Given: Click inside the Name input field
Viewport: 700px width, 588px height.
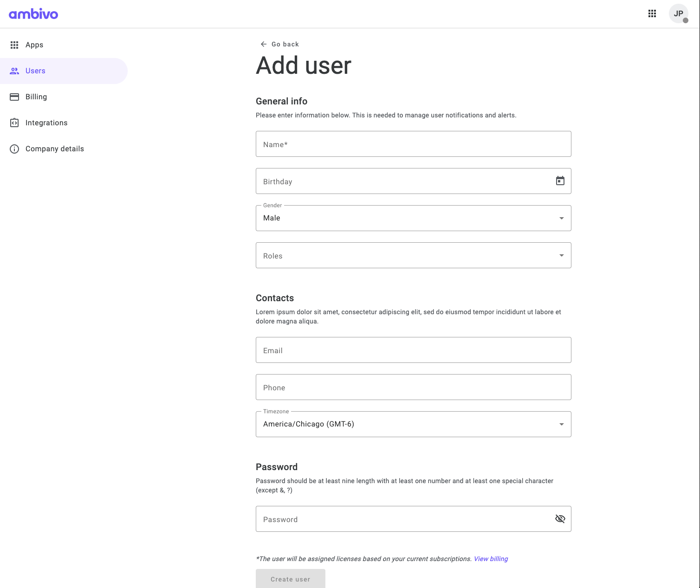Looking at the screenshot, I should coord(413,144).
